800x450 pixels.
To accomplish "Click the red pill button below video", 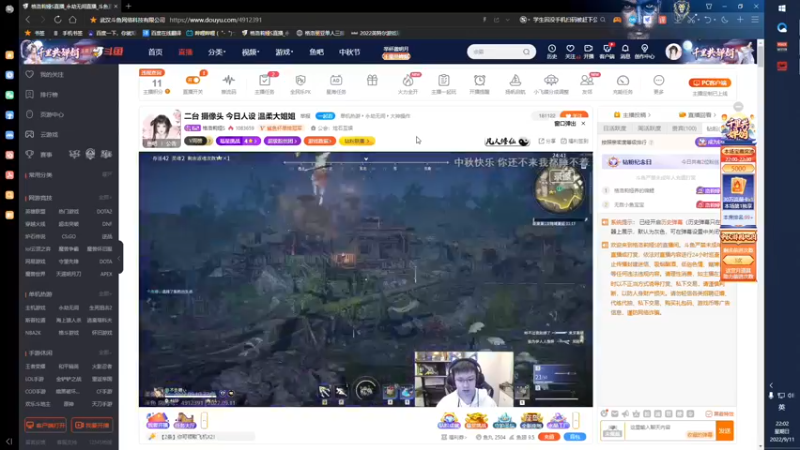I will 549,437.
